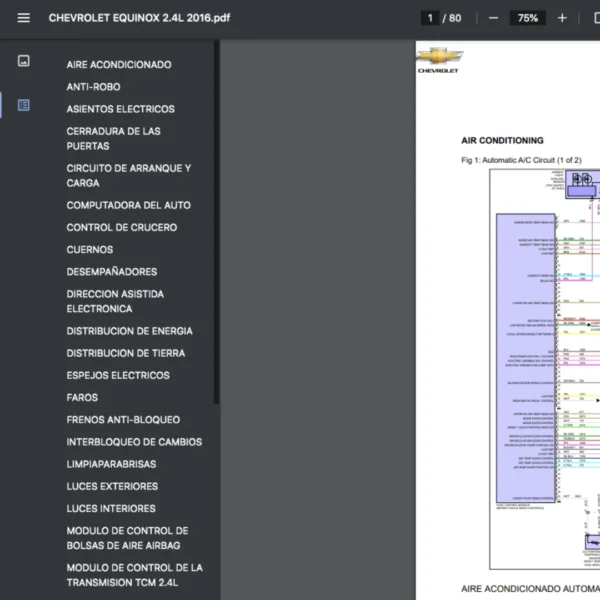Image resolution: width=600 pixels, height=600 pixels.
Task: Navigate to COMPUTADORA DEL AUTO
Action: coord(128,205)
